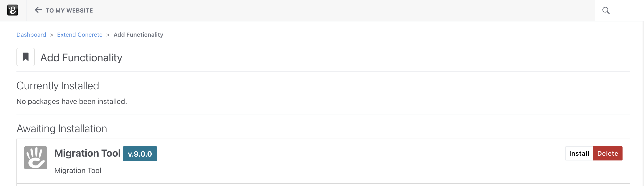Click the Add Functionality breadcrumb item

(138, 35)
